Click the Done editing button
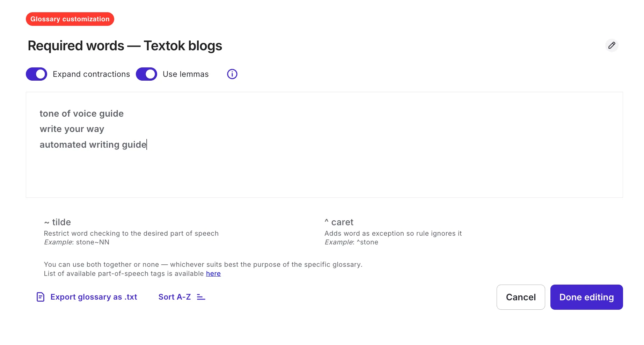The image size is (644, 345). click(586, 297)
